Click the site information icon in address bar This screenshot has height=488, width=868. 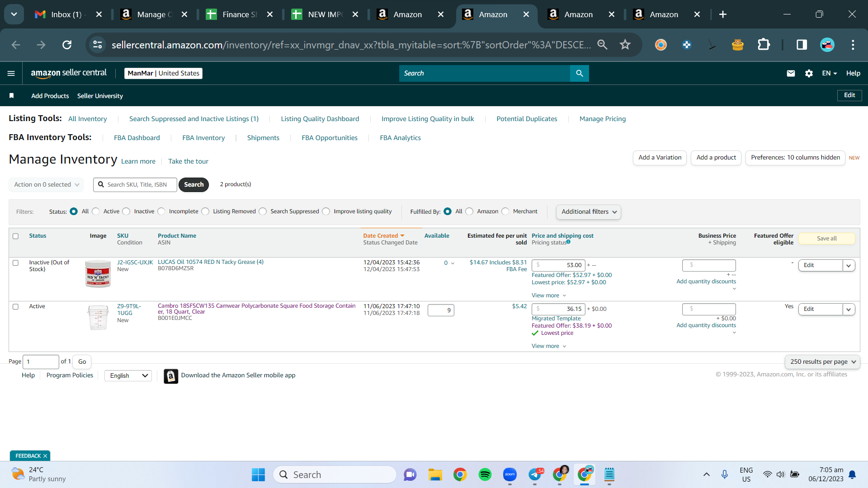tap(98, 45)
